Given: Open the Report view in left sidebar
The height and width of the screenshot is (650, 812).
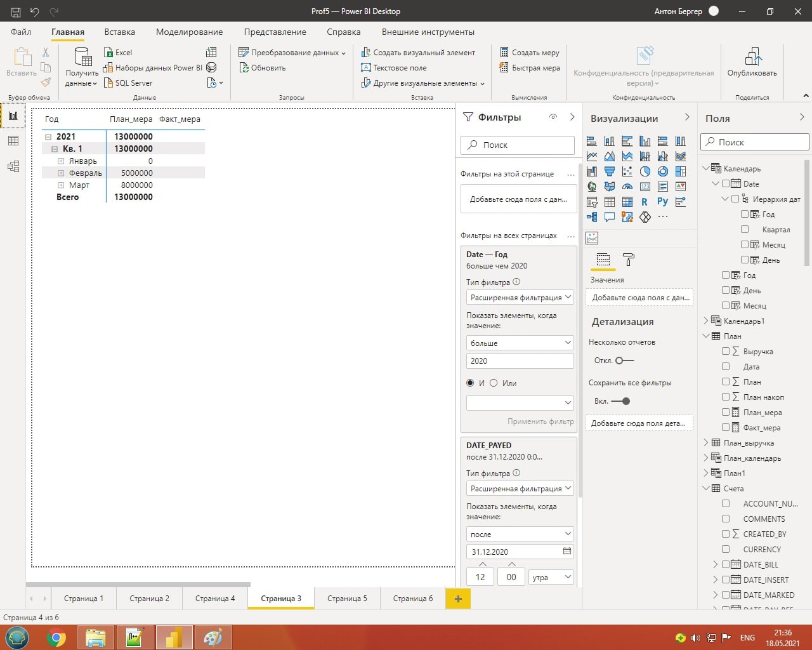Looking at the screenshot, I should 13,116.
